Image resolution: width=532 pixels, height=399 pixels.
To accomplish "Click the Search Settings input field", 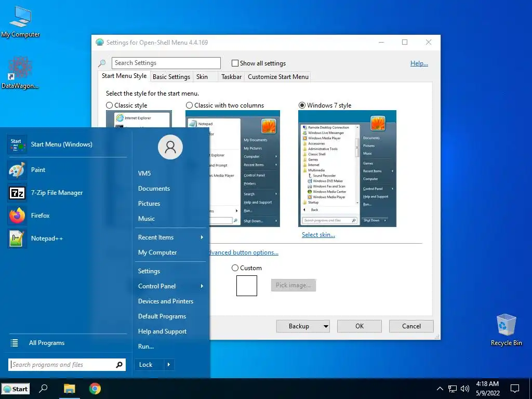I will pyautogui.click(x=166, y=63).
